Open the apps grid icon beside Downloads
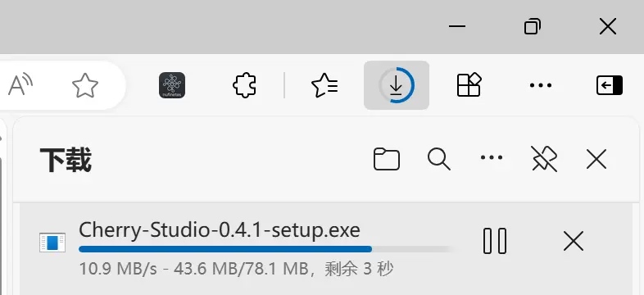 pos(469,84)
